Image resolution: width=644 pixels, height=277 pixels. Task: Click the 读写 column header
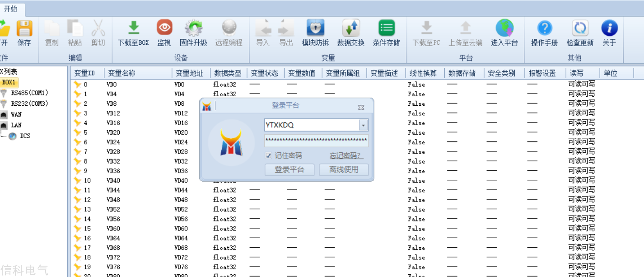(583, 73)
